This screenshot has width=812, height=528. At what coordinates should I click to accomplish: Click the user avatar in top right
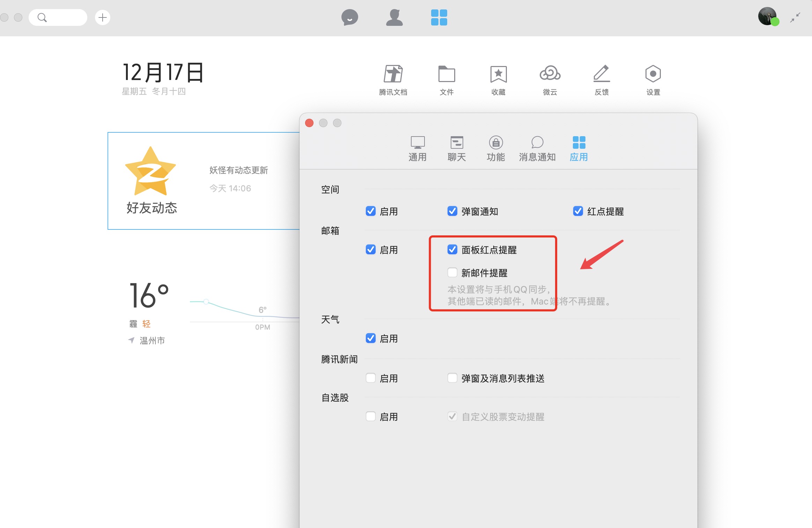coord(767,16)
